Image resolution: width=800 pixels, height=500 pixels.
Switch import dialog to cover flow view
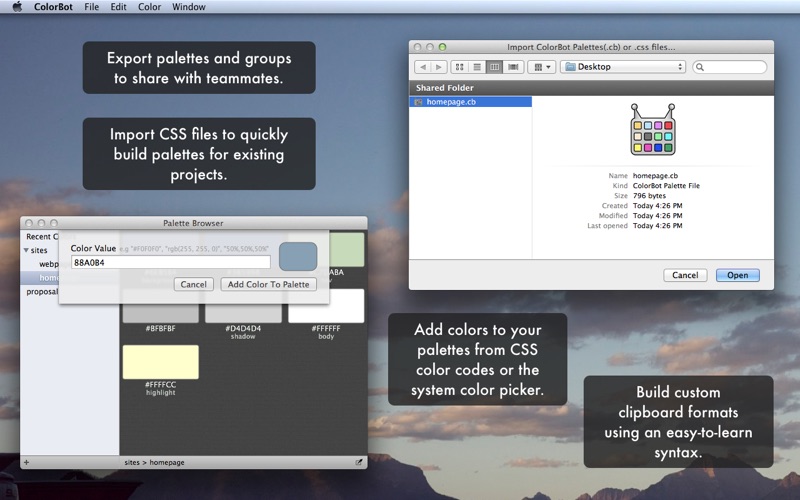pos(513,67)
